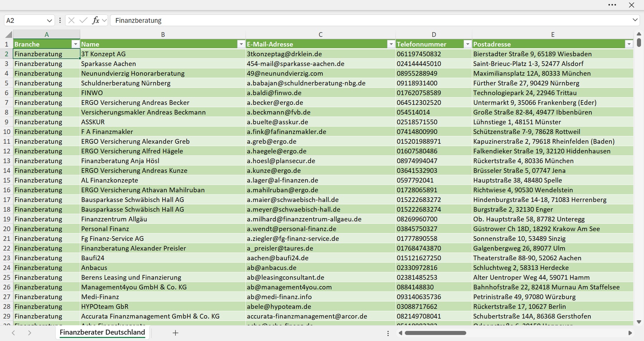644x341 pixels.
Task: Open the Name Box dropdown arrow
Action: [x=49, y=21]
